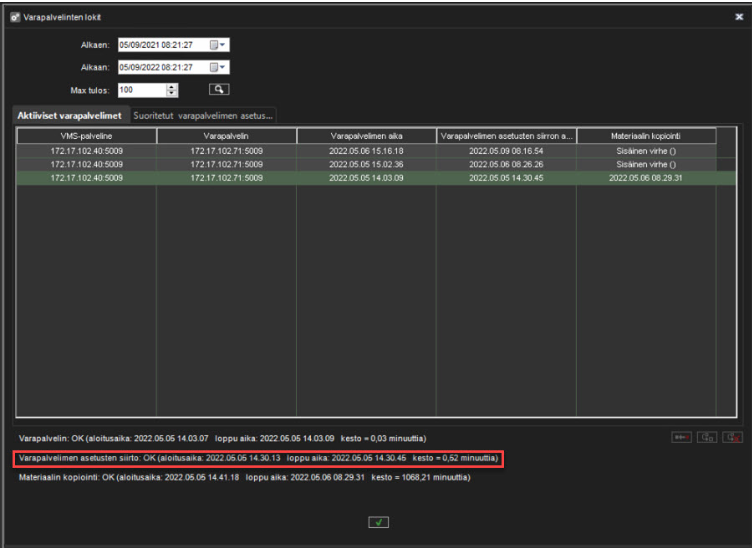The width and height of the screenshot is (752, 551).
Task: Open the Alkaan date calendar dropdown
Action: (218, 67)
